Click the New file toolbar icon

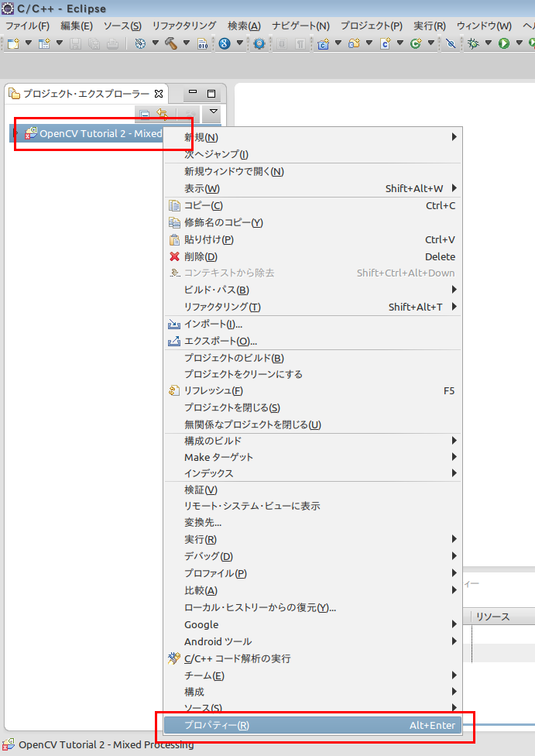point(13,43)
